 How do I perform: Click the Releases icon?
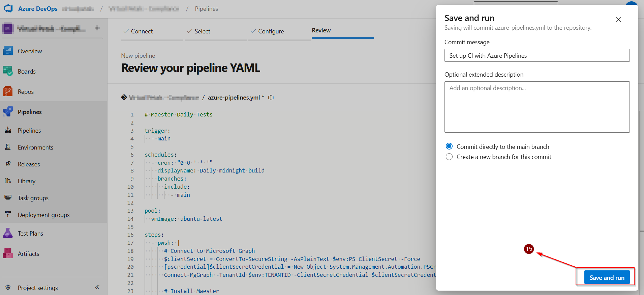pyautogui.click(x=8, y=164)
